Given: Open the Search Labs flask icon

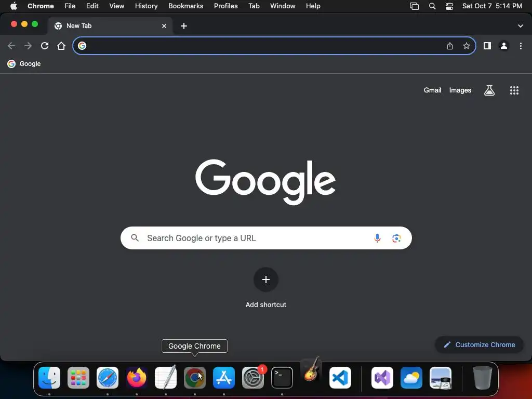Looking at the screenshot, I should [x=489, y=90].
